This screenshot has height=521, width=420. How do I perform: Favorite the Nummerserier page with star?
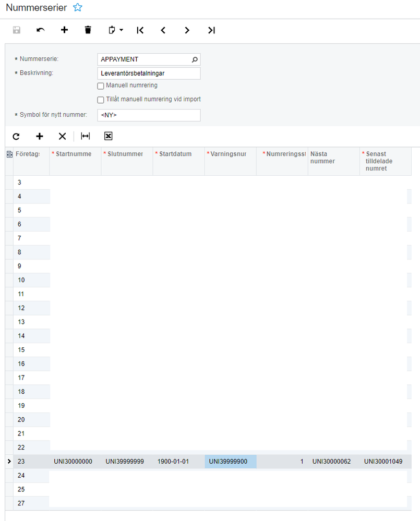[x=78, y=7]
